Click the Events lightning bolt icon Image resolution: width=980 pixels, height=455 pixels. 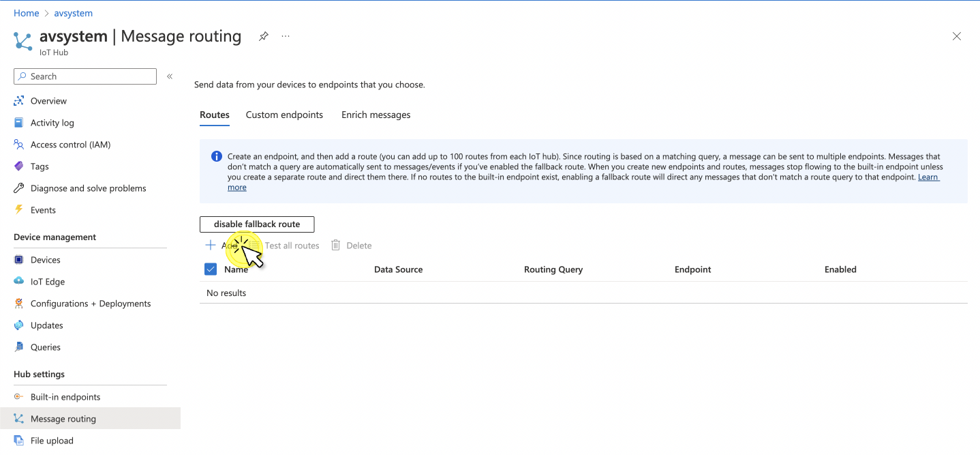(19, 210)
